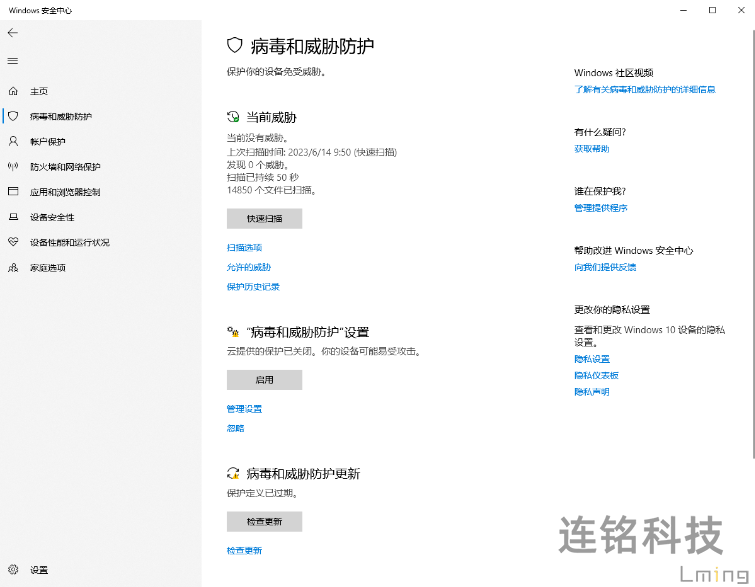Image resolution: width=755 pixels, height=587 pixels.
Task: Open 设备安全性 page
Action: pos(52,217)
